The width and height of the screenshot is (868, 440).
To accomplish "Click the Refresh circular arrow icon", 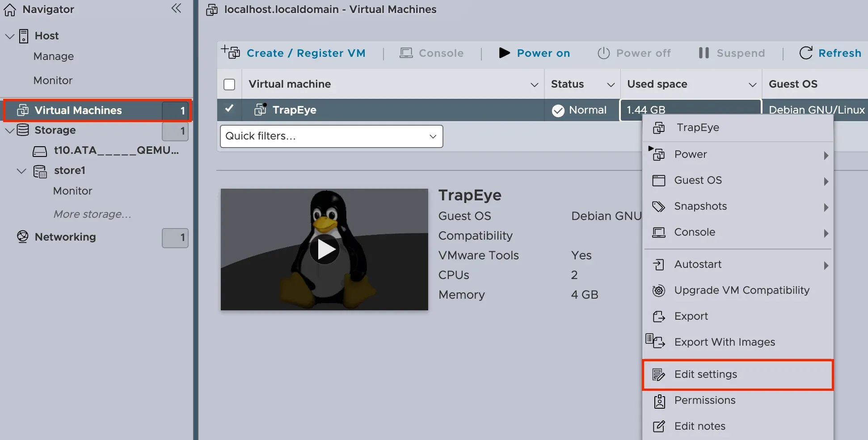I will click(x=806, y=53).
